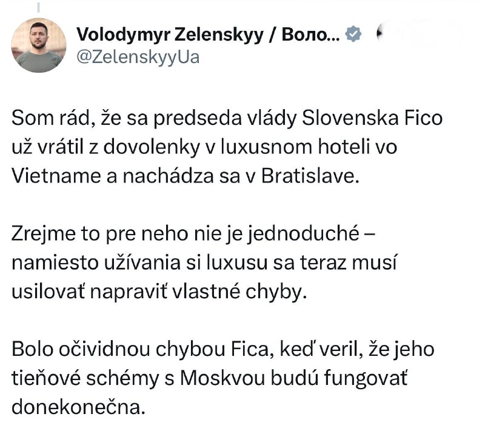This screenshot has width=485, height=448.
Task: Click the phrase 'vlastné chyby'
Action: [x=239, y=292]
